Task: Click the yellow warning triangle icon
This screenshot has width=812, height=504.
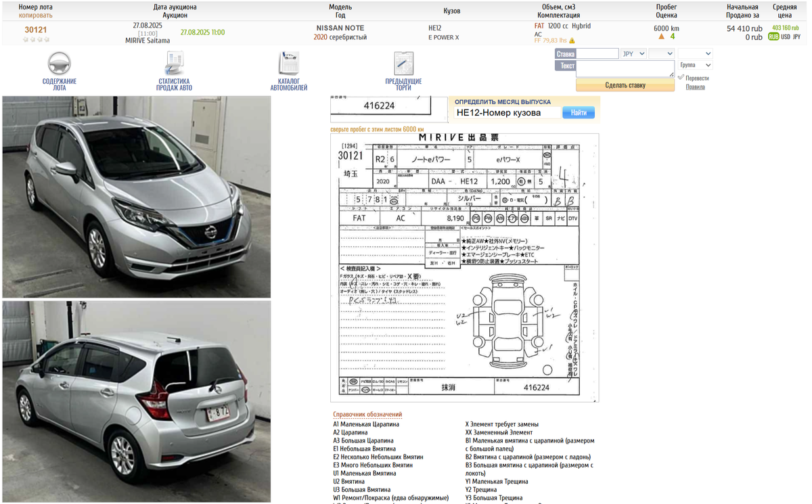Action: (572, 41)
